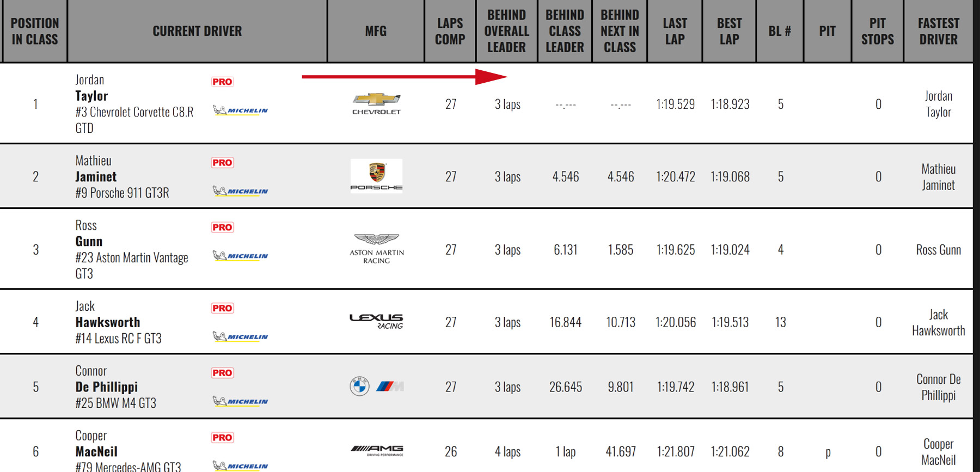This screenshot has height=472, width=980.
Task: Click the Behind Overall Leader header
Action: click(x=506, y=31)
